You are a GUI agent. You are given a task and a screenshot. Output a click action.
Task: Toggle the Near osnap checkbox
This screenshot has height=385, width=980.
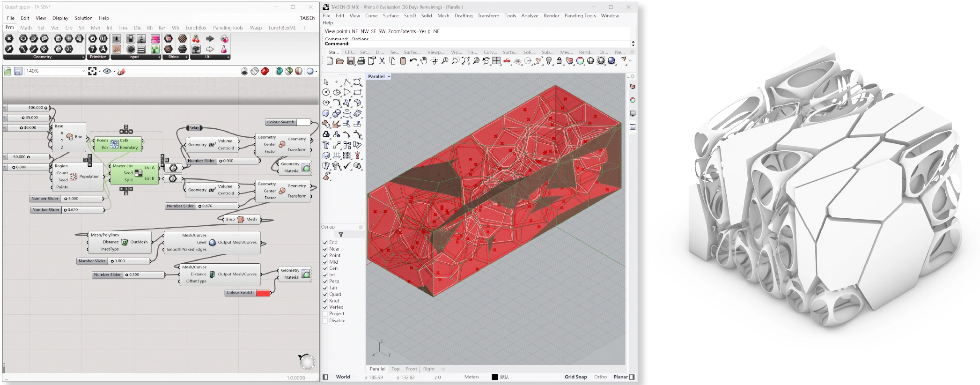point(325,249)
